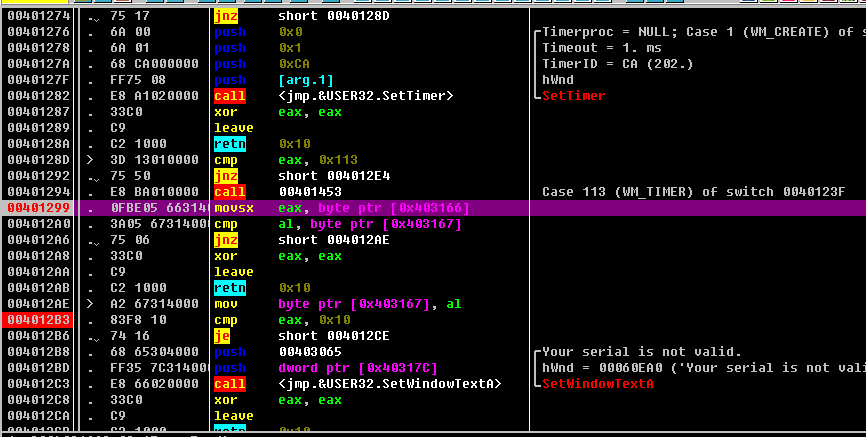Image resolution: width=866 pixels, height=437 pixels.
Task: Click the jump arrow beside bytes 74 16
Action: [94, 338]
